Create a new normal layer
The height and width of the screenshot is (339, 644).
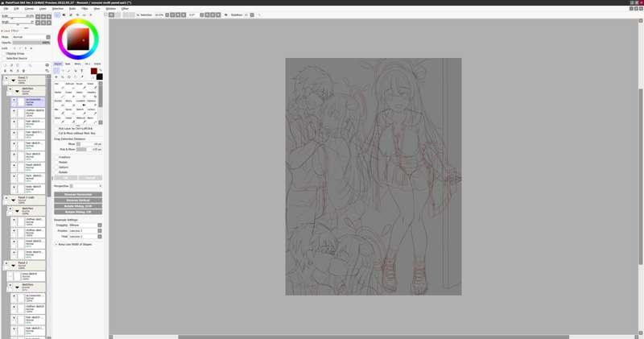tap(5, 65)
